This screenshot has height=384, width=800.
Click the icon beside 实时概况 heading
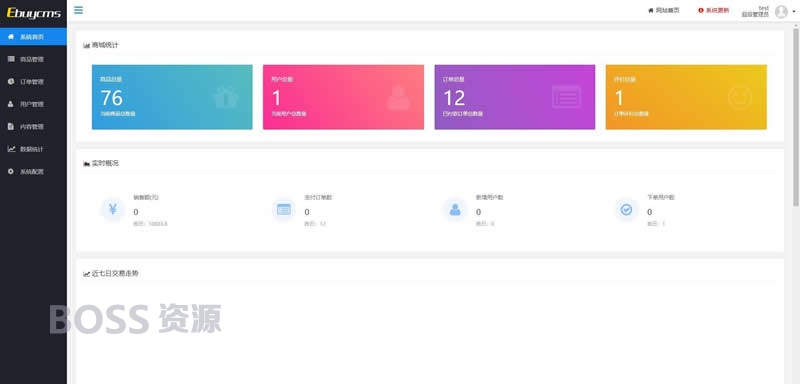86,164
